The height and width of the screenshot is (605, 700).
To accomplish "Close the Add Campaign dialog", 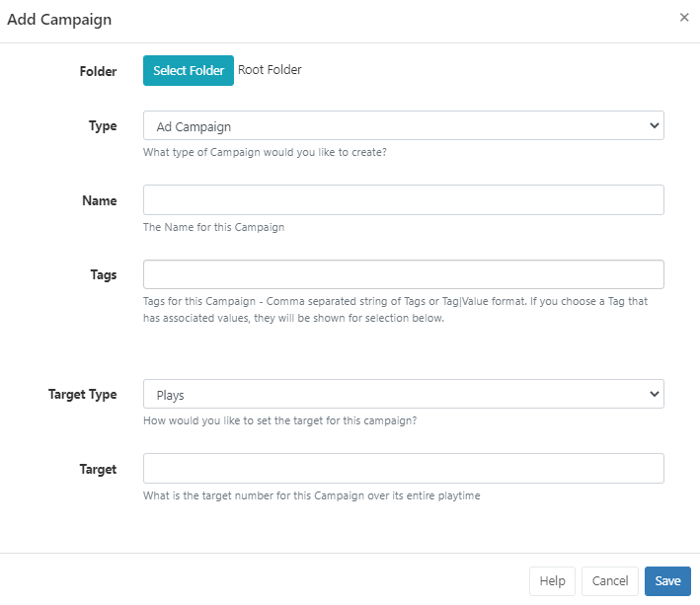I will click(684, 18).
